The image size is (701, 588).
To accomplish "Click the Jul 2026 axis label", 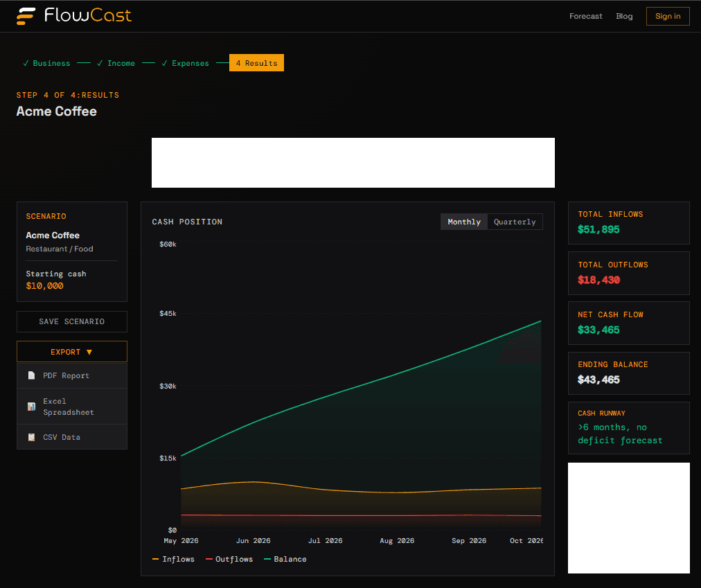I will click(x=326, y=541).
